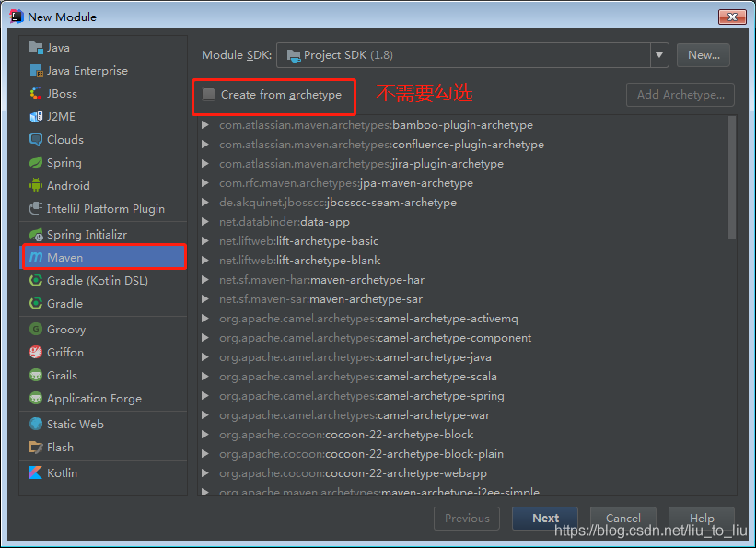Click the Maven m icon

(x=36, y=258)
